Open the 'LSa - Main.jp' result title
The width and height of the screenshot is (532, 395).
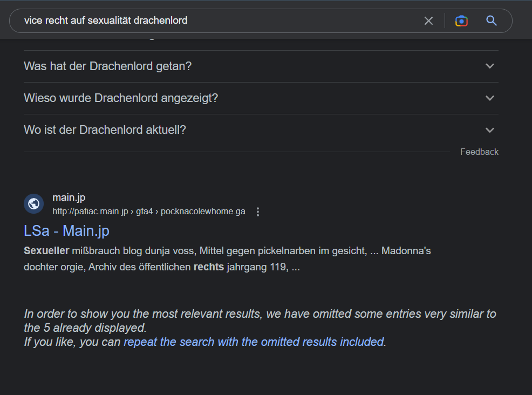66,231
